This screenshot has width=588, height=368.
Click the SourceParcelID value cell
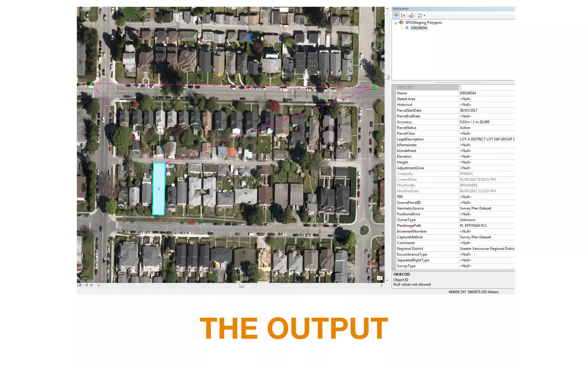[487, 202]
